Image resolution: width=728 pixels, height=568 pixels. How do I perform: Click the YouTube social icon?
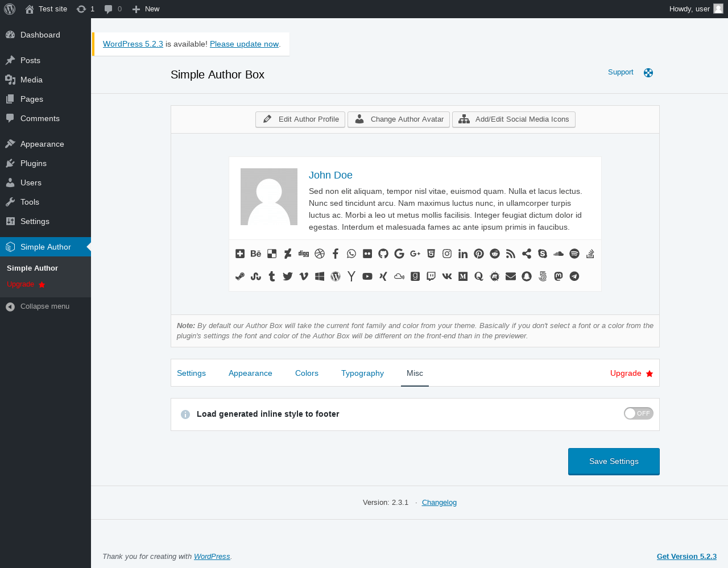[x=367, y=276]
